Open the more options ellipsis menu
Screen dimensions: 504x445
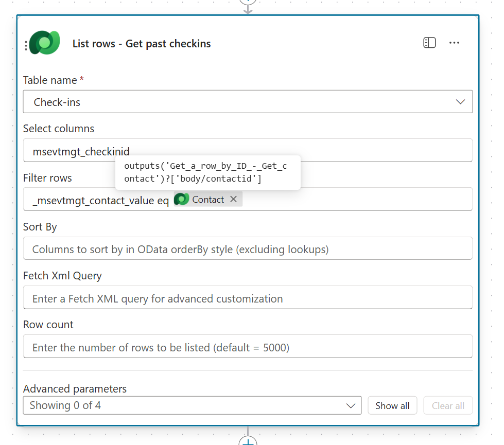(x=454, y=43)
